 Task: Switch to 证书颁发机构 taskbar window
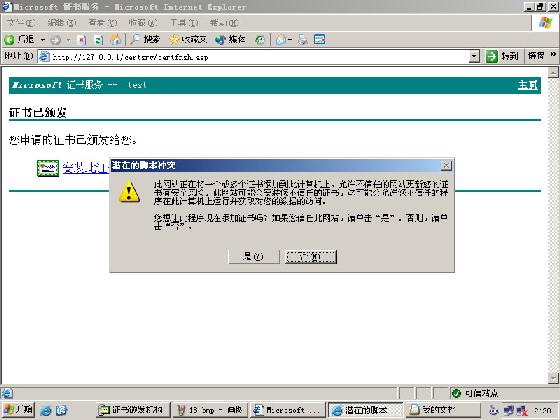132,410
